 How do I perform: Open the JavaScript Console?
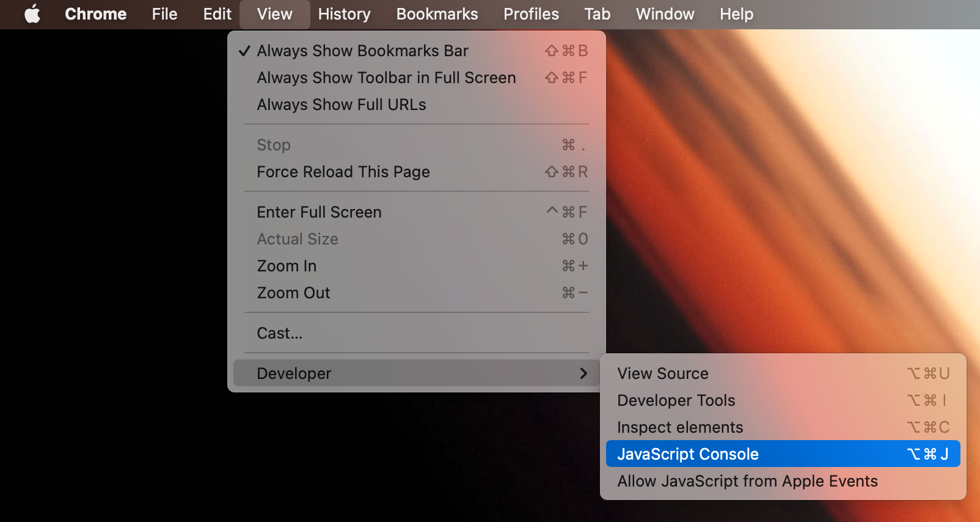[783, 454]
